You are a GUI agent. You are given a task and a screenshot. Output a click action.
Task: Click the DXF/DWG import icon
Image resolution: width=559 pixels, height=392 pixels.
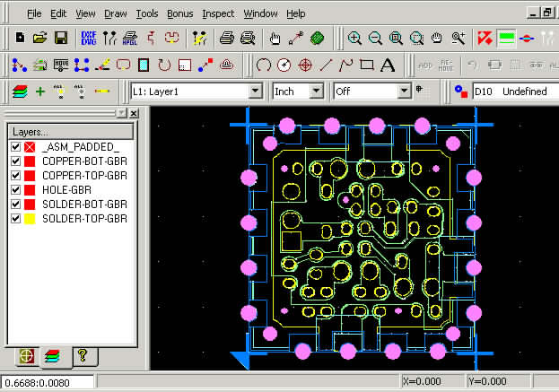[x=89, y=38]
